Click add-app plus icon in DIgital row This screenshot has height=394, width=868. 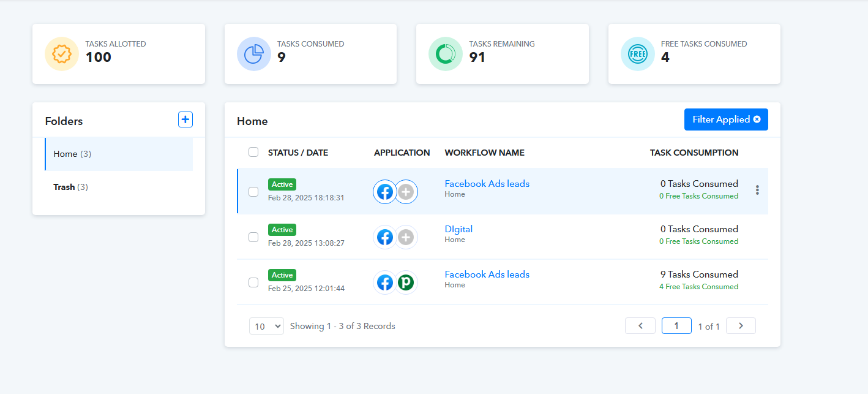point(406,237)
